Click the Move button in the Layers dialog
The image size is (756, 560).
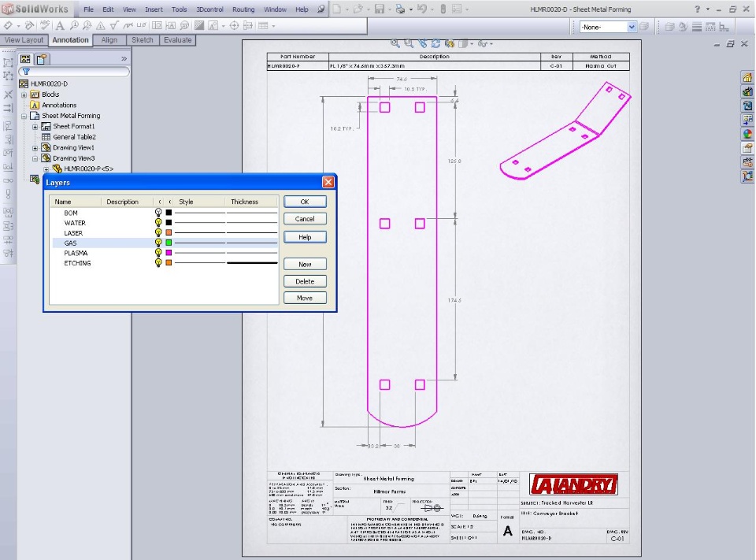click(305, 298)
